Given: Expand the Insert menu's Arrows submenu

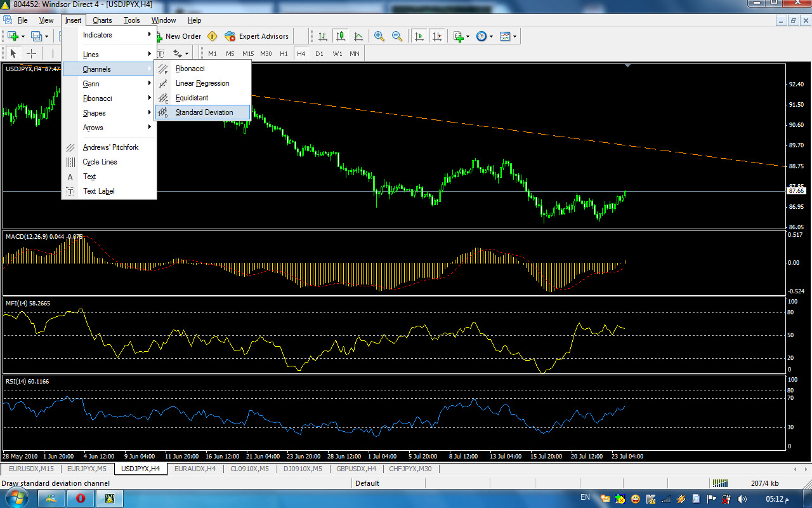Looking at the screenshot, I should point(109,128).
